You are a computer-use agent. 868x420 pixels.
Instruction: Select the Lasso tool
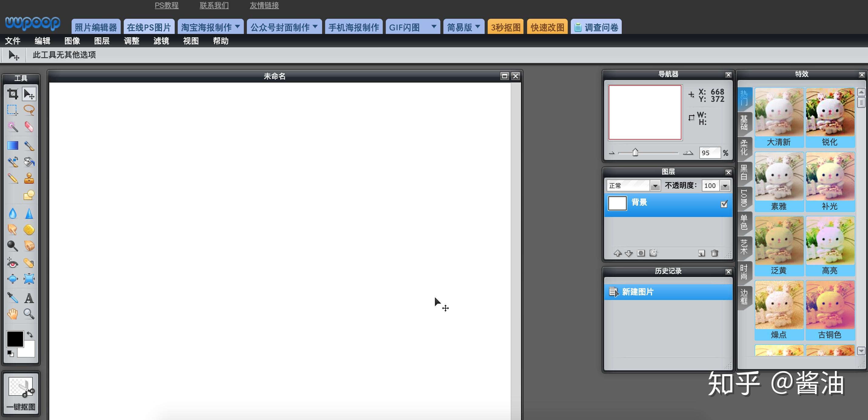point(29,110)
